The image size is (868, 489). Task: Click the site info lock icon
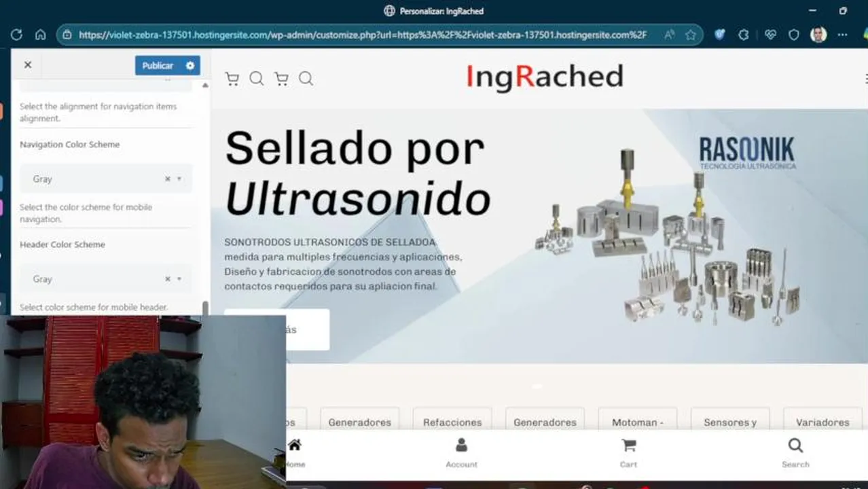(67, 35)
